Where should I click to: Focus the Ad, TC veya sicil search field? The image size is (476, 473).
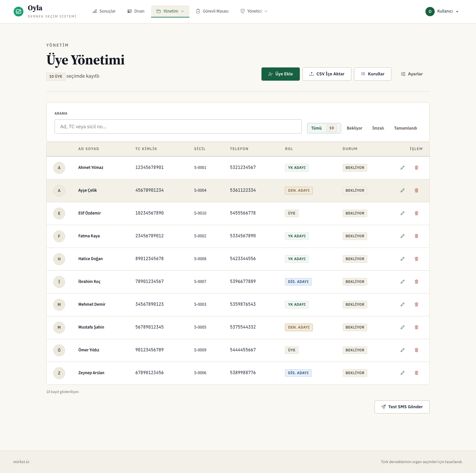178,127
